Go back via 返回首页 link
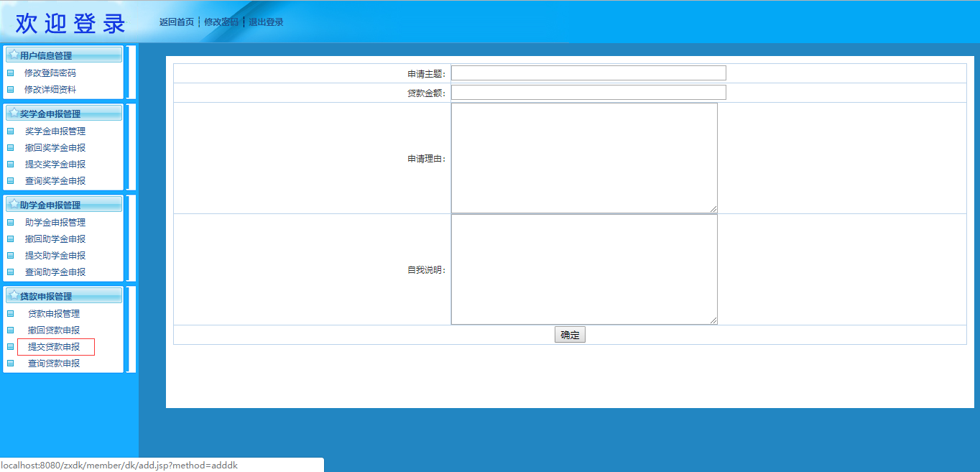Screen dimensions: 980x472 177,22
